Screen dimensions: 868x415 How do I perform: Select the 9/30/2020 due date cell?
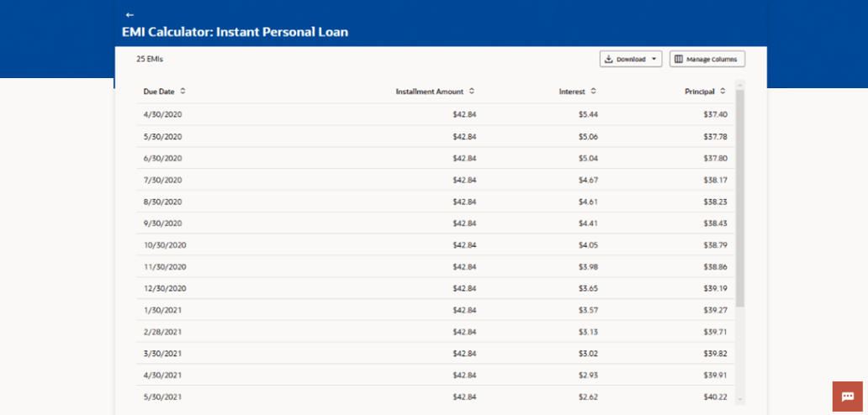pos(163,223)
